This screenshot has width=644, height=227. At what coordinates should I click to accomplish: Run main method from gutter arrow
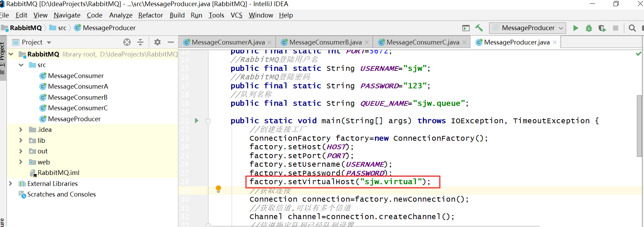click(x=197, y=121)
